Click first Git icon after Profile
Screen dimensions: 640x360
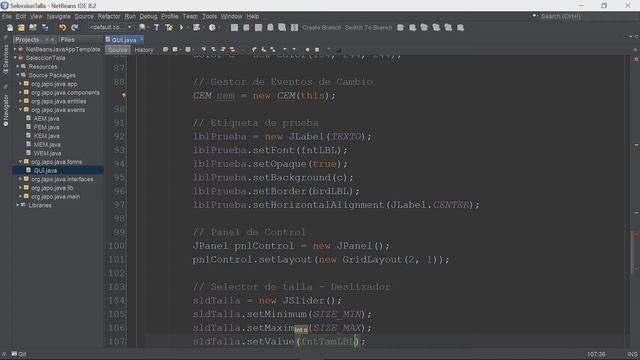tap(234, 28)
